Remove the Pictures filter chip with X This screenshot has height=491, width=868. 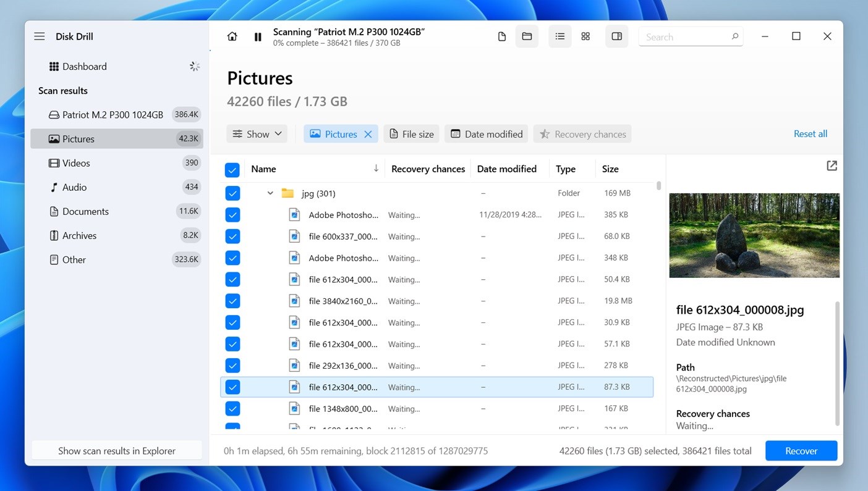(368, 134)
